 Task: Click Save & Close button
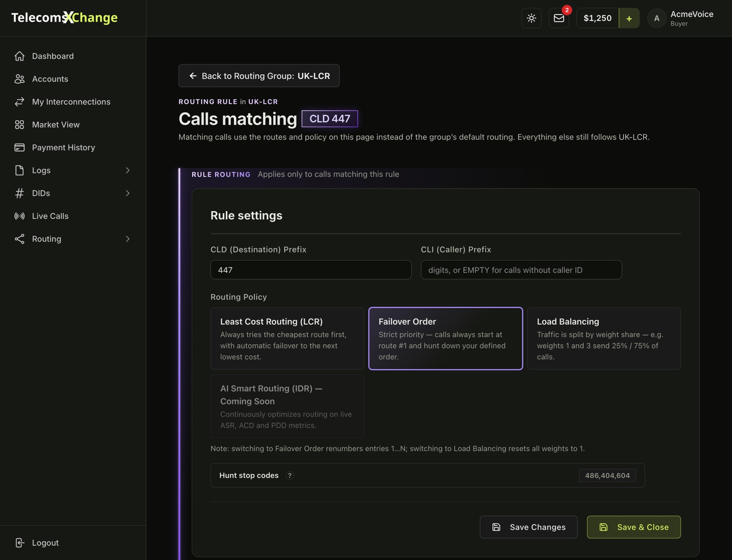(634, 527)
